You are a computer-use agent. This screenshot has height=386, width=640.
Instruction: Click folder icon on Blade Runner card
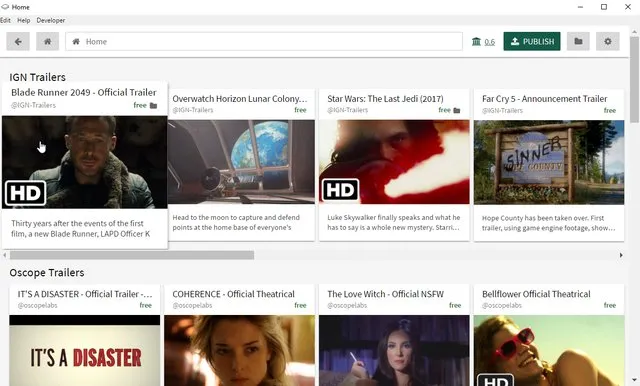153,106
